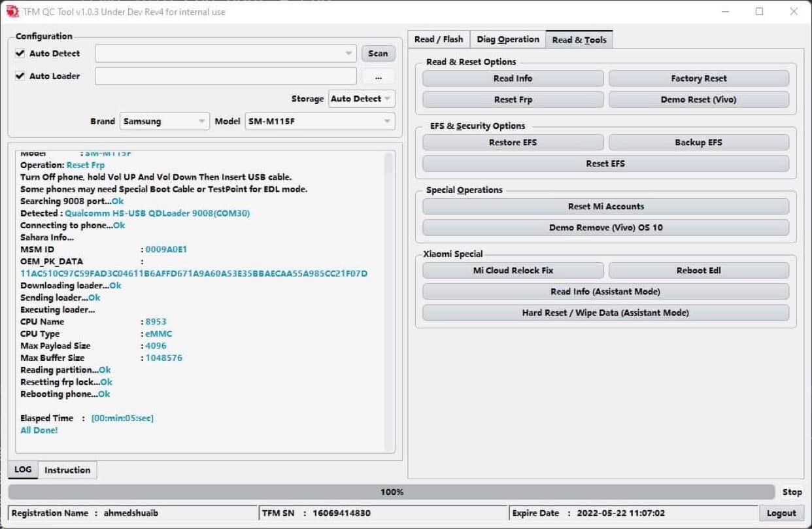Select the Read & Tools tab
Image resolution: width=812 pixels, height=529 pixels.
coord(579,39)
